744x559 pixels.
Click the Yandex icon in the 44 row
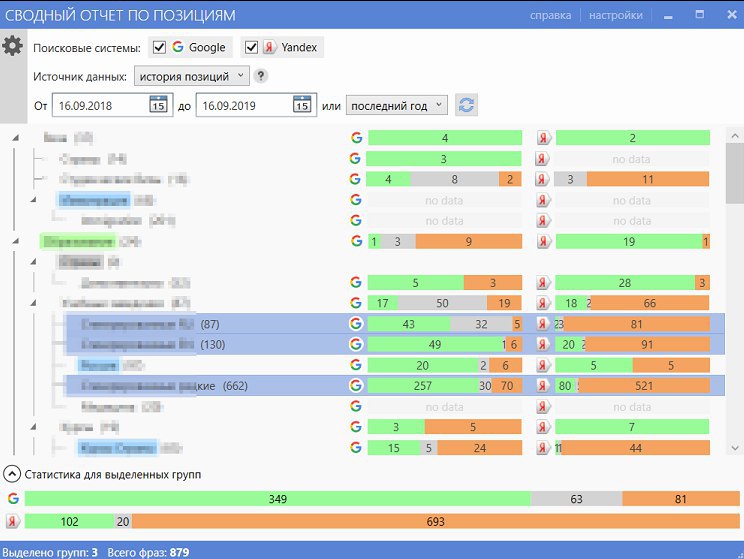coord(543,447)
